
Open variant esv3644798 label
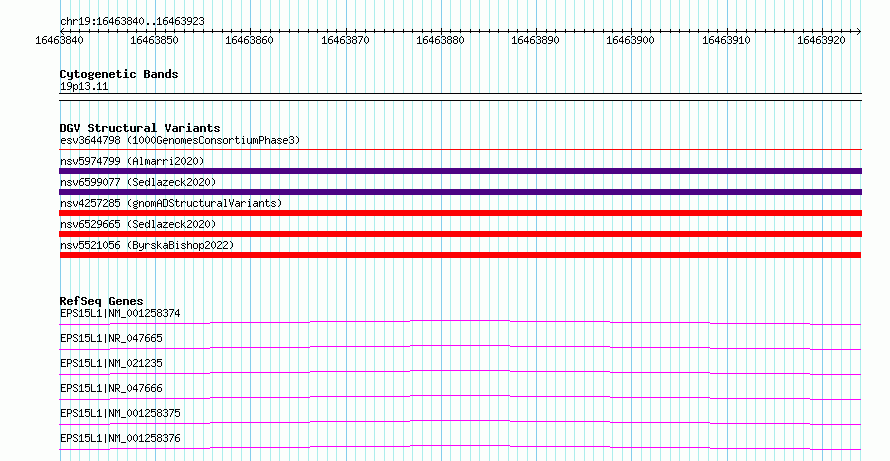180,140
